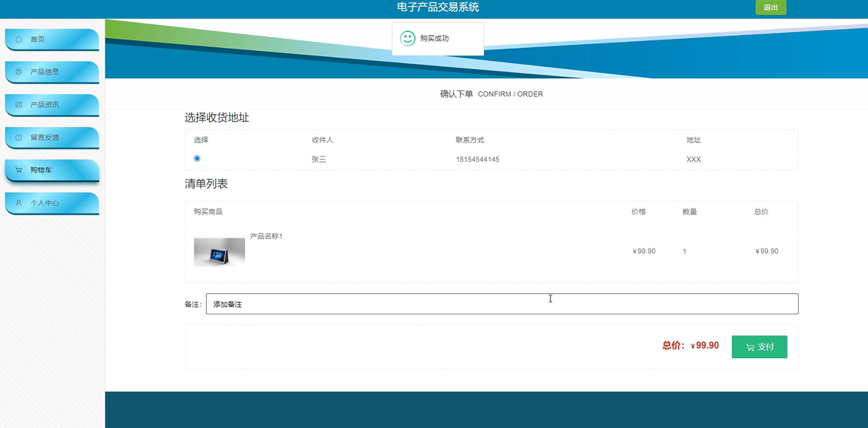Click the 数量 column header
Viewport: 868px width, 428px height.
click(x=690, y=212)
